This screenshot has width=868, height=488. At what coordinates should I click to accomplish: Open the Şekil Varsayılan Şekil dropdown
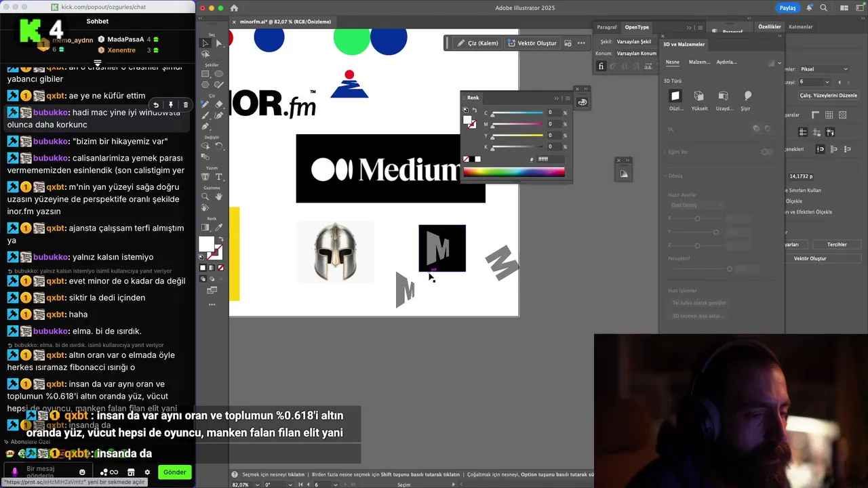click(x=636, y=42)
